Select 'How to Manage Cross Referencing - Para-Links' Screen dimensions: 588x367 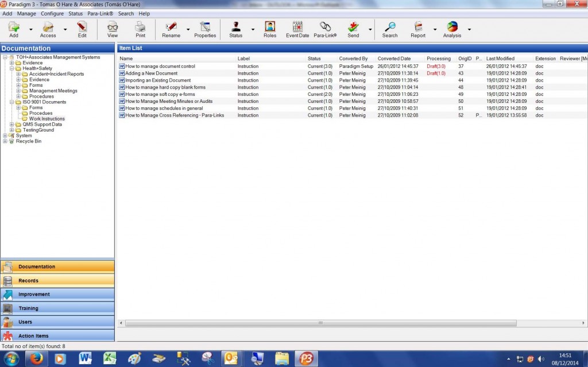[x=353, y=115]
